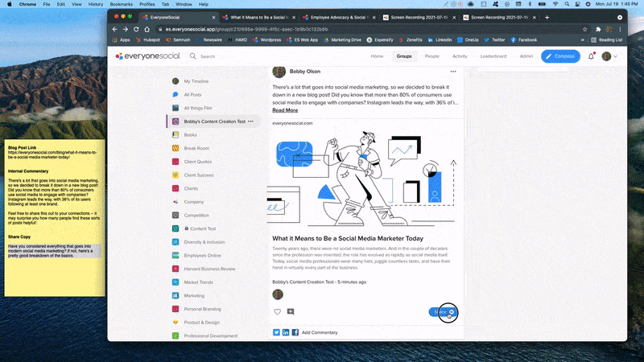Click the Chrome reload page icon
The height and width of the screenshot is (362, 644).
coord(136,29)
